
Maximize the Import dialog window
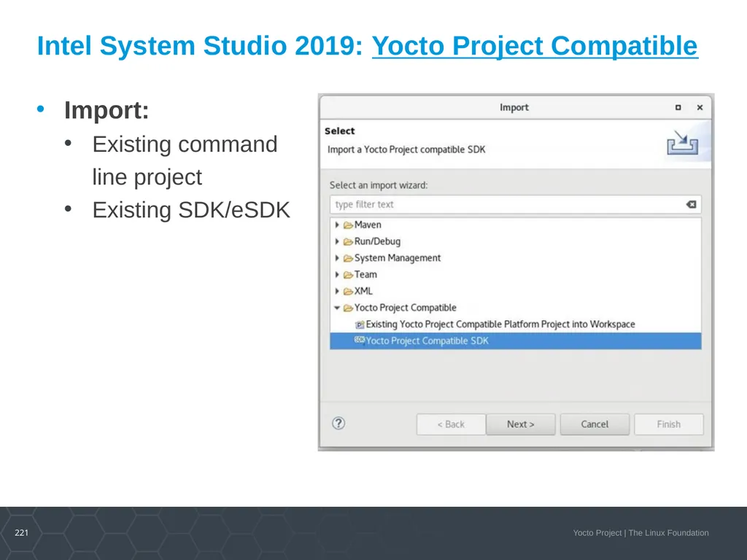[678, 108]
